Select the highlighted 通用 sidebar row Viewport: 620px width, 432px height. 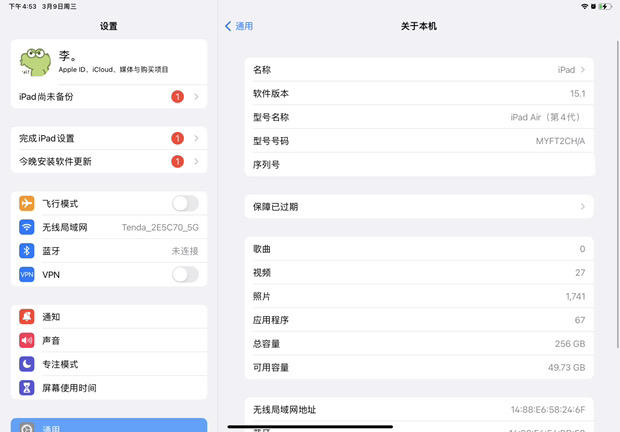(109, 425)
